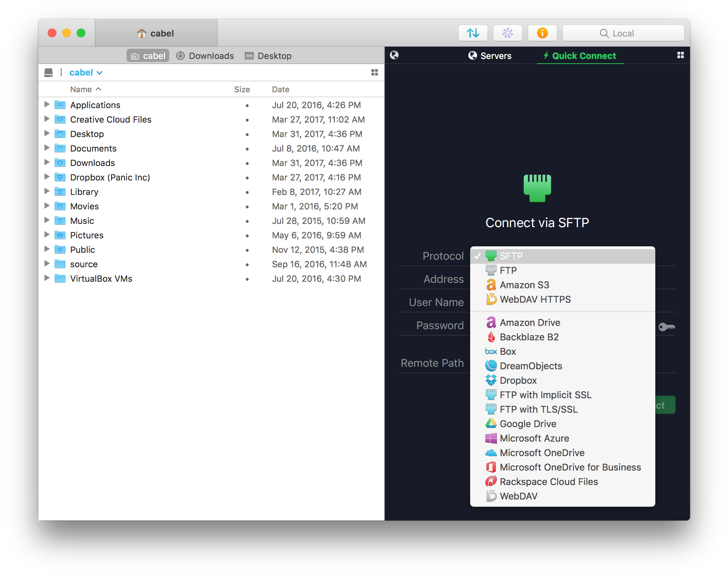Expand the Documents folder

(x=47, y=148)
